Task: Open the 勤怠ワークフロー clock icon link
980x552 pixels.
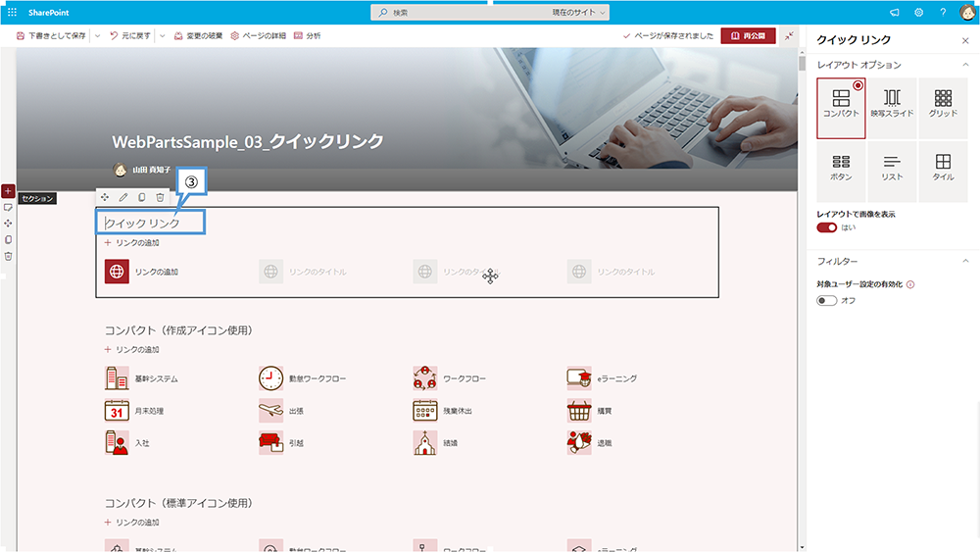Action: (270, 378)
